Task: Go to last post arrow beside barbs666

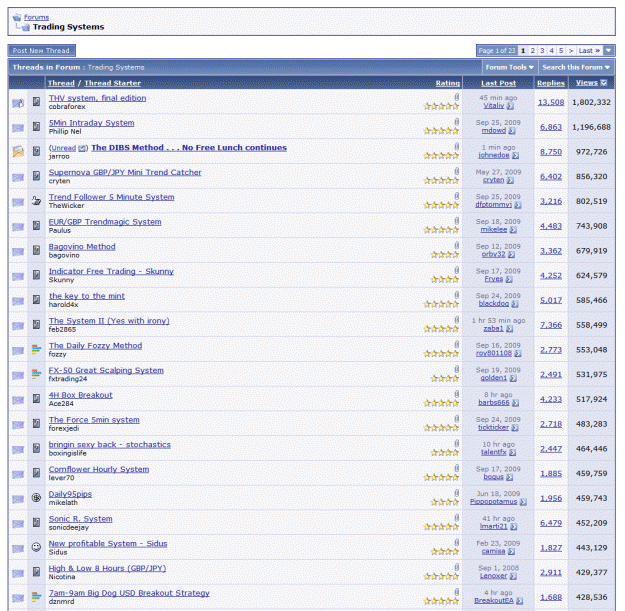Action: click(515, 403)
